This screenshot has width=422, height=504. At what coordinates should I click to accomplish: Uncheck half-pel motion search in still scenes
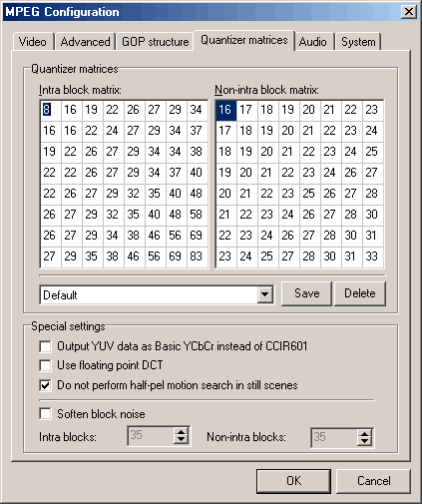pos(45,385)
